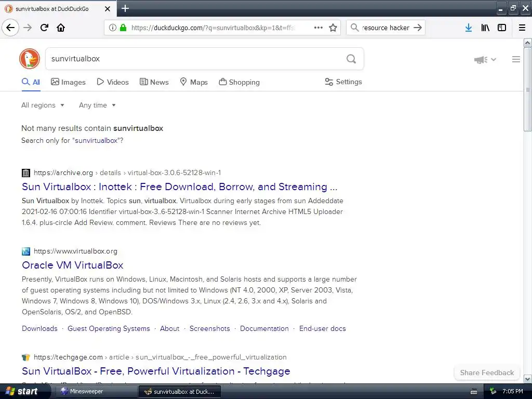
Task: Open page actions three-dot menu
Action: click(x=318, y=28)
